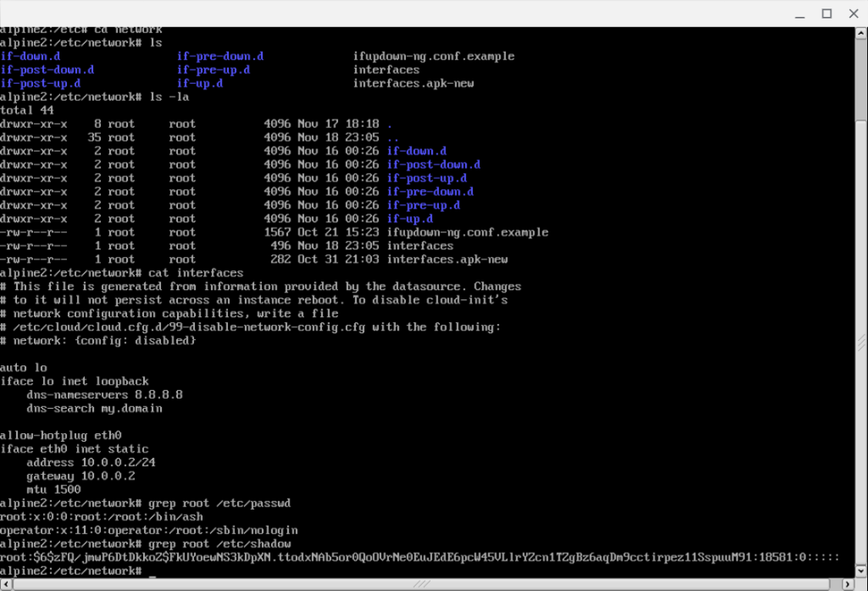Click the "allow-hotplug eth0" line

coord(61,435)
